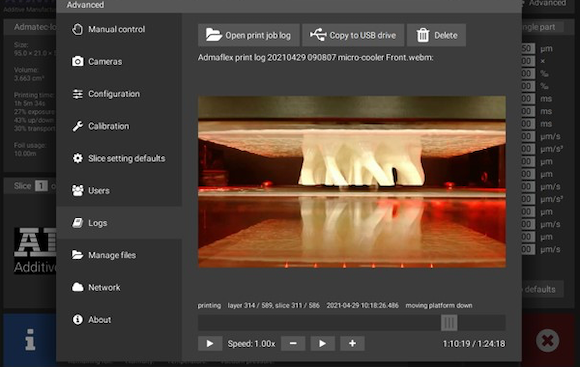Click the wrench icon beside Calibration
This screenshot has height=367, width=580.
coord(77,126)
